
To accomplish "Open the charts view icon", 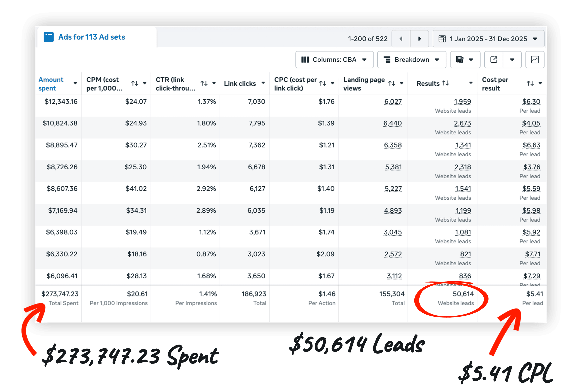I will pyautogui.click(x=535, y=59).
